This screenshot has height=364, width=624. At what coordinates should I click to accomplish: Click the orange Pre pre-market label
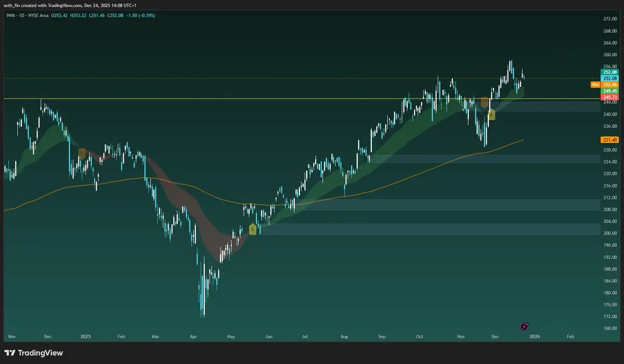point(595,84)
